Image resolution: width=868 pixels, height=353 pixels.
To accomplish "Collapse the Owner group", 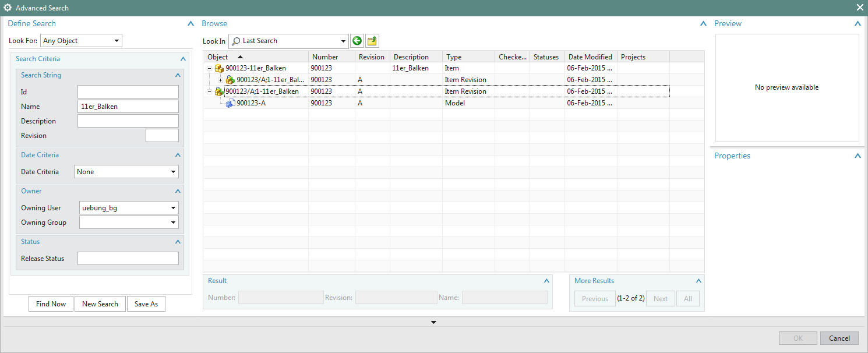I will (x=178, y=191).
